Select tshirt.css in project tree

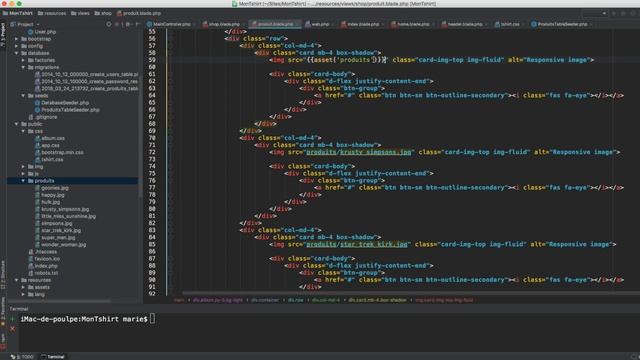[49, 159]
